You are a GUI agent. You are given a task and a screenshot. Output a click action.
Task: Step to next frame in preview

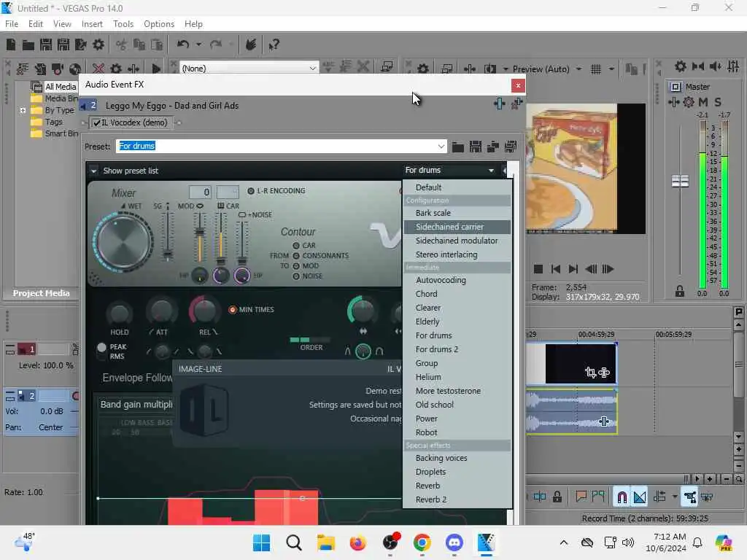tap(608, 269)
